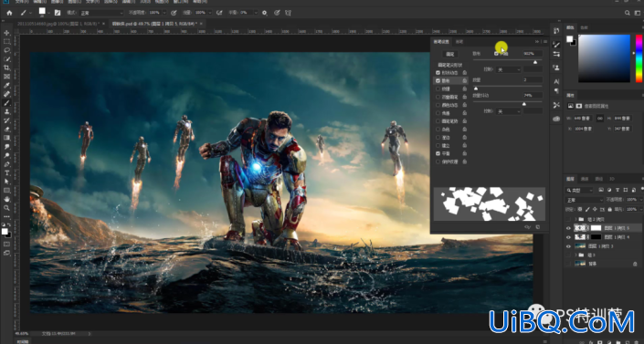This screenshot has width=644, height=344.
Task: Select the Brush tool in the left toolbar
Action: [x=6, y=102]
